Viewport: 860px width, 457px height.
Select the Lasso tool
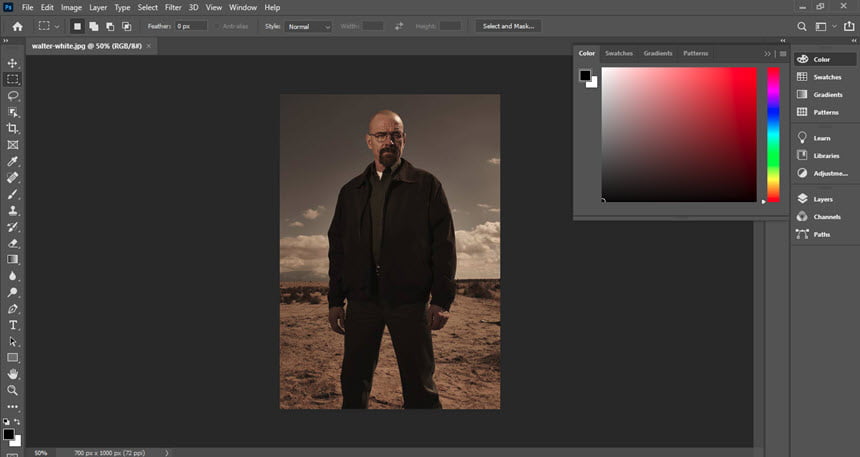(13, 95)
